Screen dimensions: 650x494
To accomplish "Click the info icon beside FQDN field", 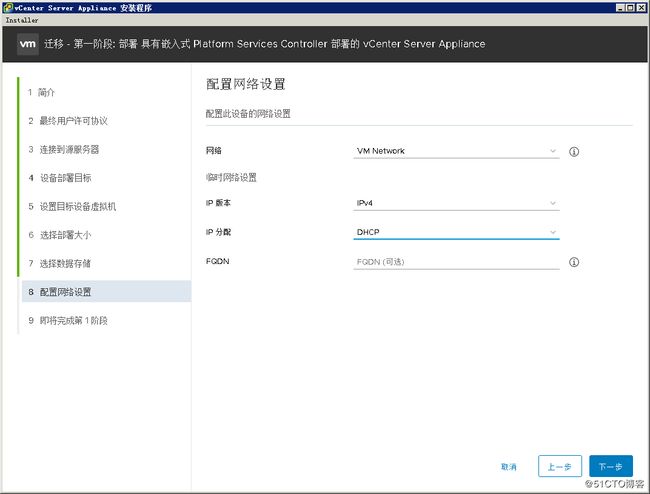I will pos(574,262).
